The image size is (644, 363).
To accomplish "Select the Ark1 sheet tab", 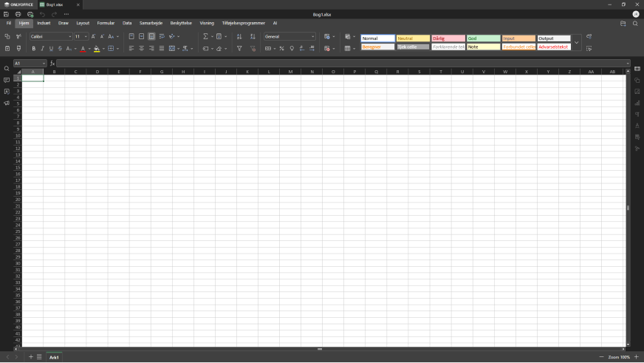I will 54,357.
